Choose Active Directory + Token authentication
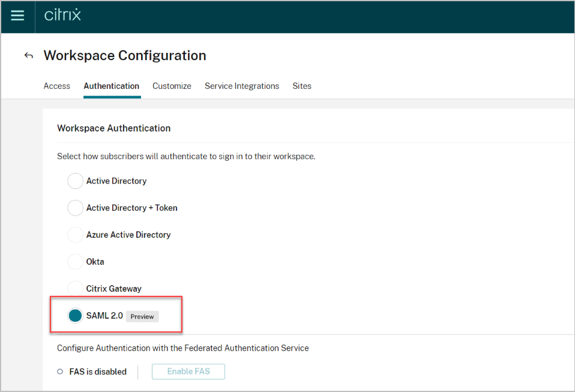Viewport: 575px width, 392px height. tap(75, 208)
